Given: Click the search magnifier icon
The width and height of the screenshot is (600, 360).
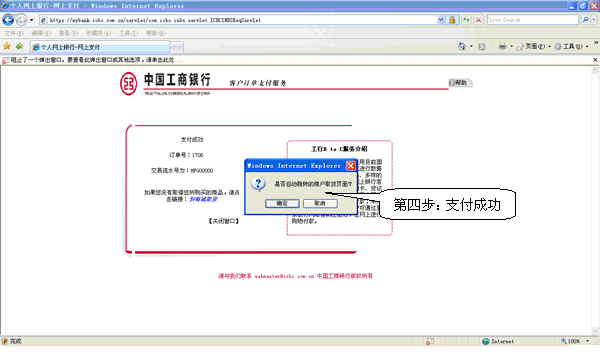Looking at the screenshot, I should [585, 20].
